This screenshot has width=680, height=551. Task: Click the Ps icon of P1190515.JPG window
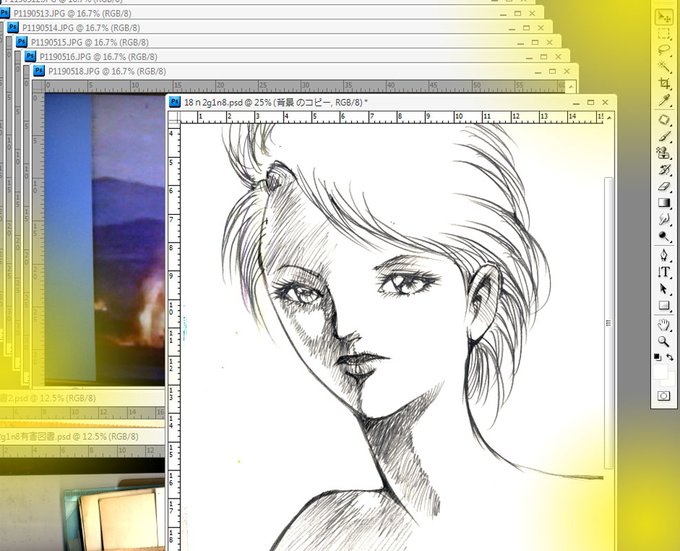coord(21,42)
